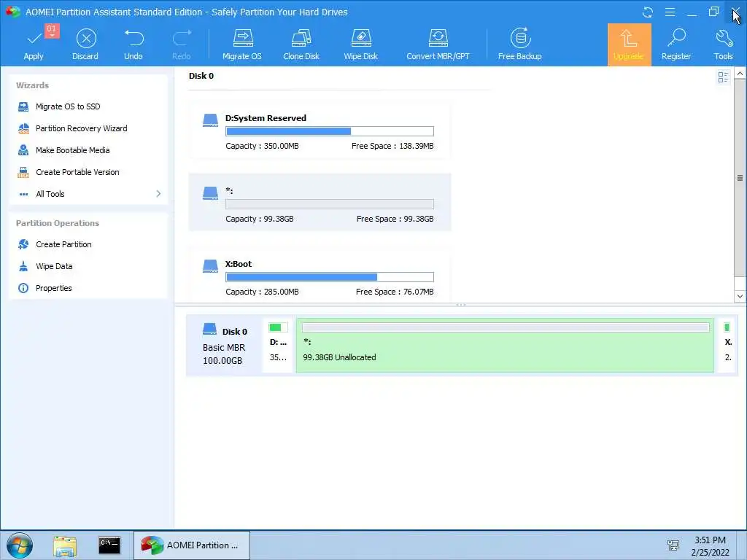
Task: Click the X:Boot drive icon
Action: click(210, 265)
